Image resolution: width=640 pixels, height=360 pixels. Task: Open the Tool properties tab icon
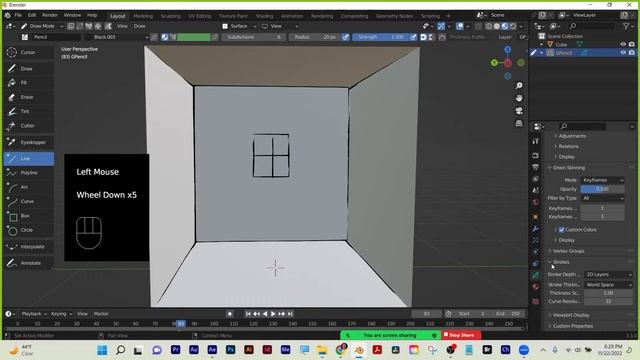(536, 141)
